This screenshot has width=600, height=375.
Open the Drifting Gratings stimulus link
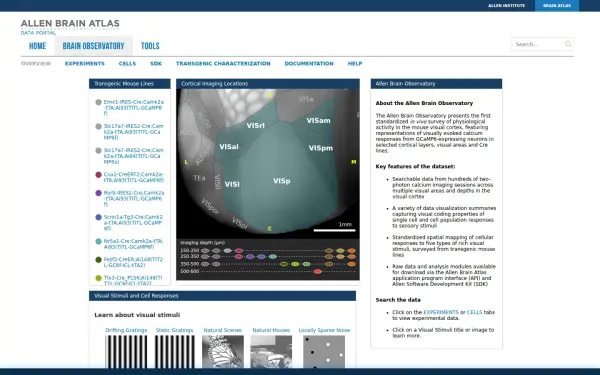pyautogui.click(x=126, y=330)
